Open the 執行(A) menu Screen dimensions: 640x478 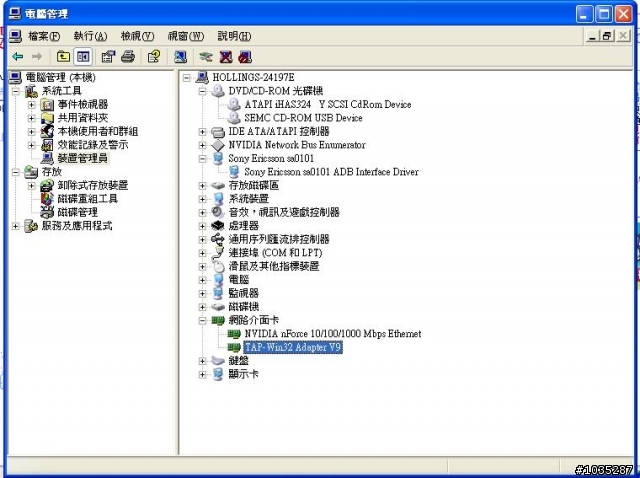coord(90,36)
